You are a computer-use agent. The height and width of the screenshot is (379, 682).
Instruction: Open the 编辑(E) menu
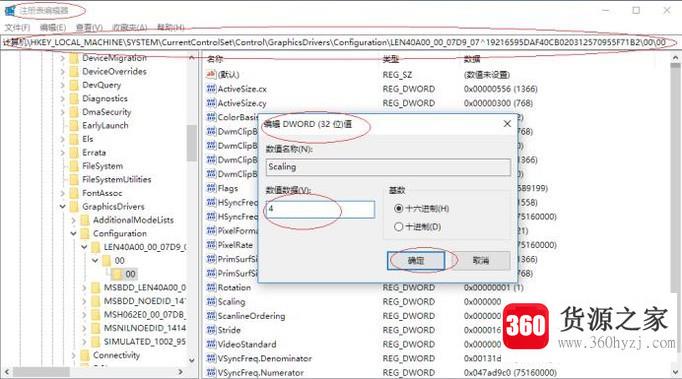(53, 27)
